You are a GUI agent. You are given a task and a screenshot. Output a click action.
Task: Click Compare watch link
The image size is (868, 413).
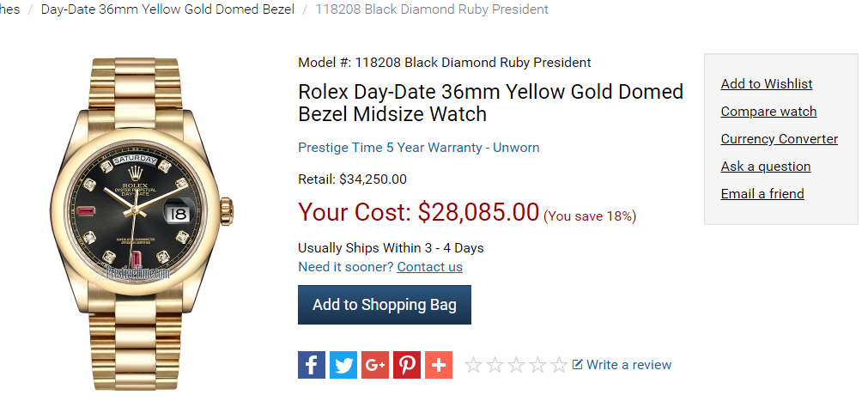pos(768,112)
